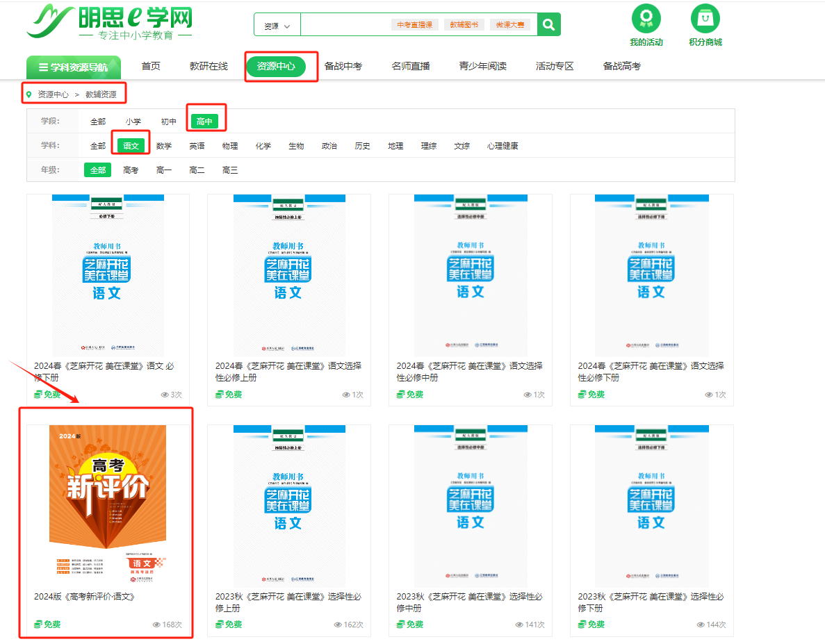Open the 资源 search type dropdown
The height and width of the screenshot is (644, 825).
[277, 25]
